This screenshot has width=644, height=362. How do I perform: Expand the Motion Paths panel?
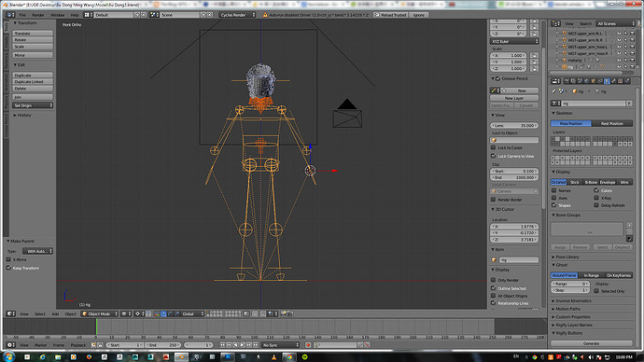click(x=567, y=309)
